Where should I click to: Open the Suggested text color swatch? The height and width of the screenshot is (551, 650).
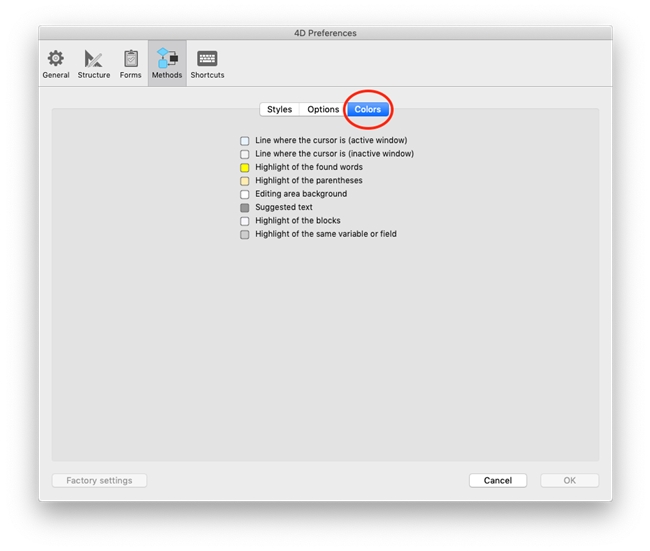click(x=245, y=208)
